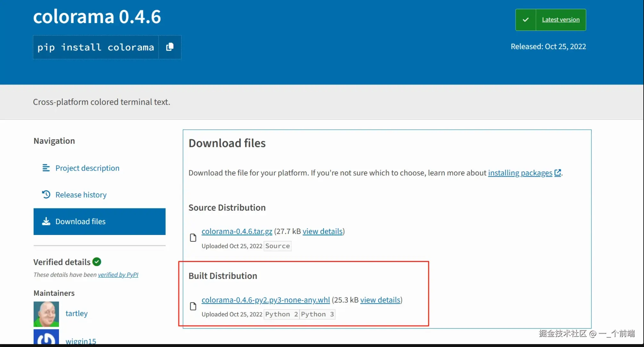Download colorama-0.4.6.tar.gz source file

coord(237,231)
